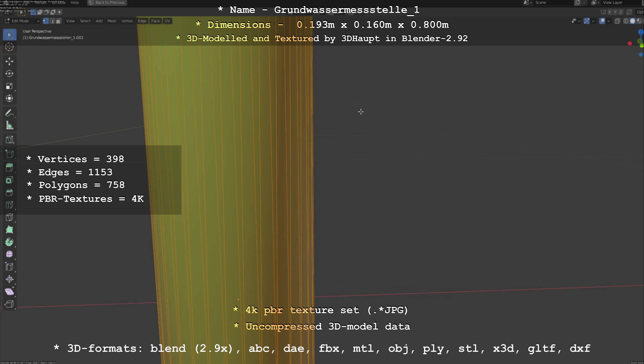Click the new scene button
The height and width of the screenshot is (364, 644).
click(577, 2)
